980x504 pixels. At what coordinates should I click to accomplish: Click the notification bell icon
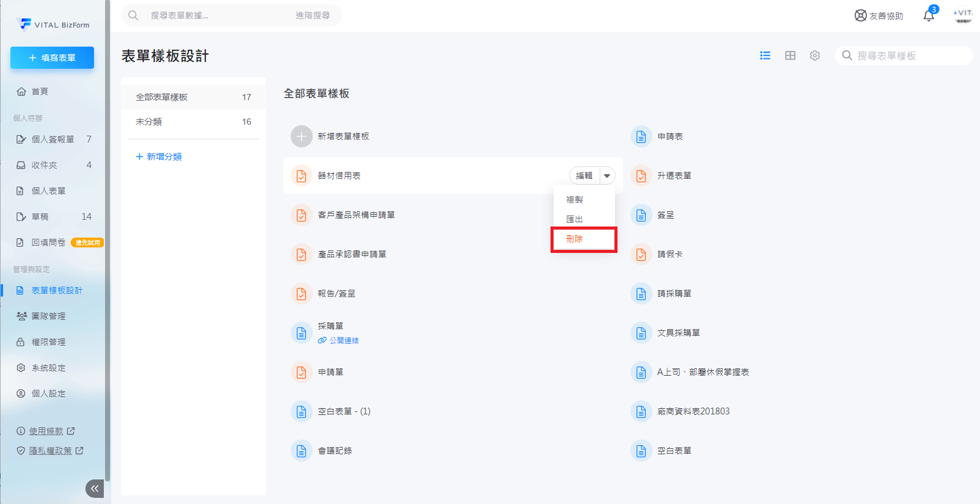(x=928, y=16)
